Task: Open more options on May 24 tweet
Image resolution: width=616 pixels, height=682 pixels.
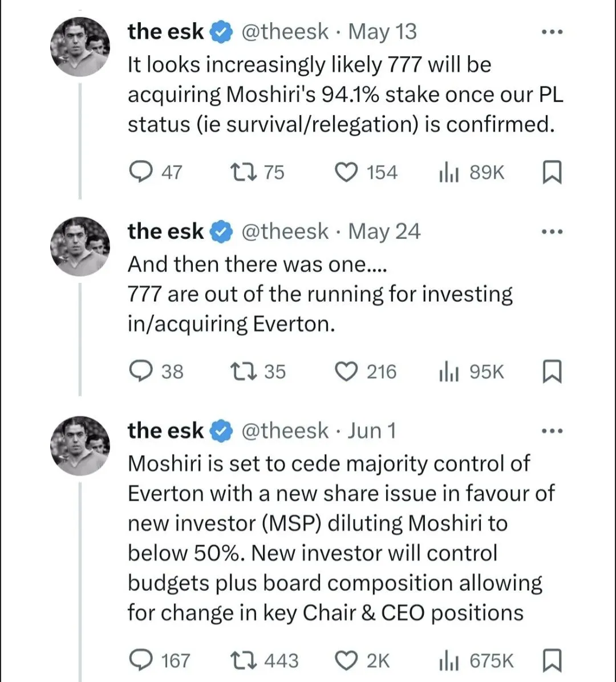Action: pyautogui.click(x=552, y=232)
